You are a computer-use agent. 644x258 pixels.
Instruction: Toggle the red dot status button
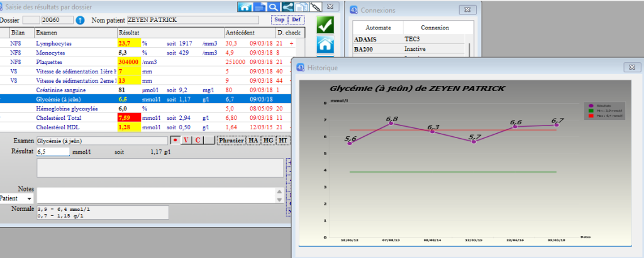tap(175, 141)
